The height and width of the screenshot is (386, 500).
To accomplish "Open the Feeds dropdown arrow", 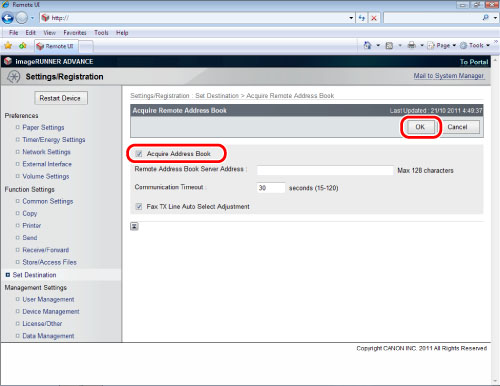I will click(x=400, y=45).
